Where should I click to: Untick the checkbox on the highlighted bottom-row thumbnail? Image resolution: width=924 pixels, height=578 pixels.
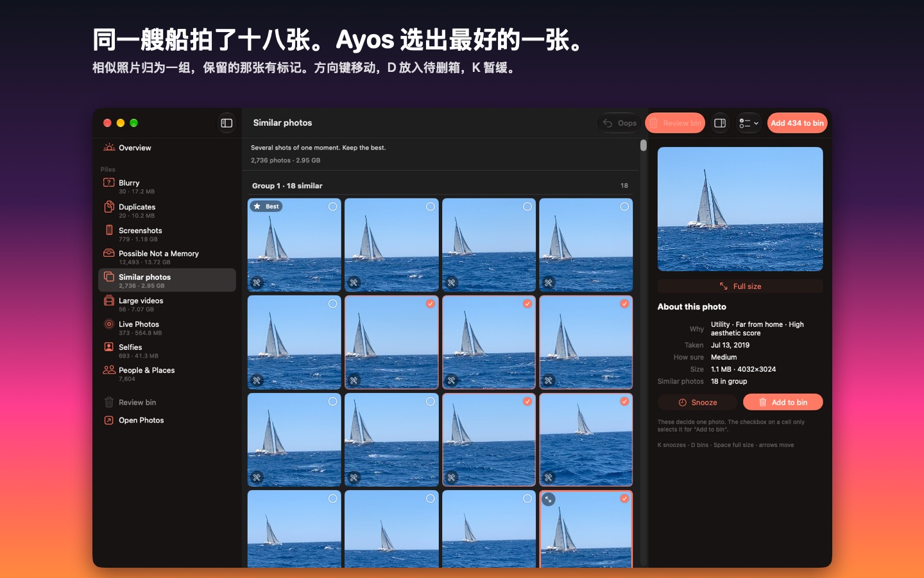[624, 498]
